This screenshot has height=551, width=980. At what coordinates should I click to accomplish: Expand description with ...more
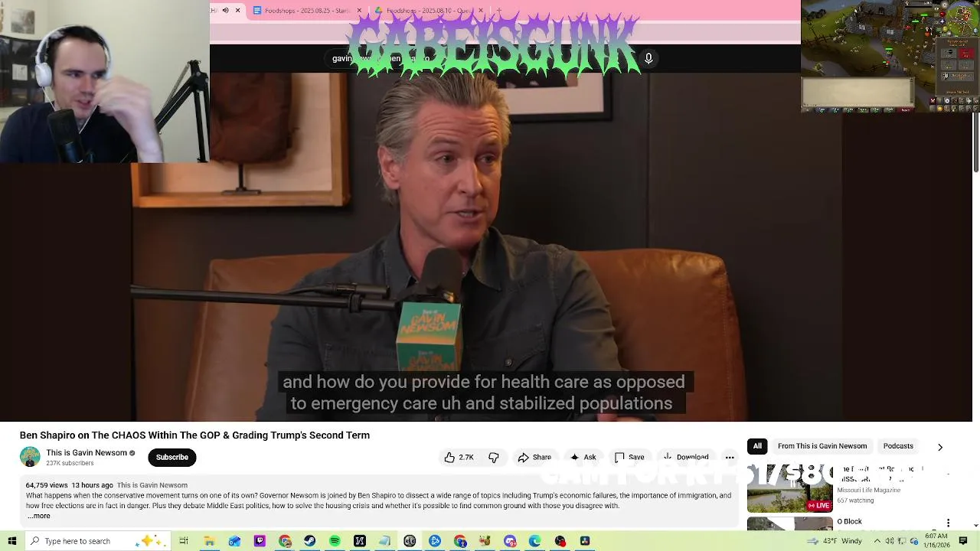(x=39, y=516)
